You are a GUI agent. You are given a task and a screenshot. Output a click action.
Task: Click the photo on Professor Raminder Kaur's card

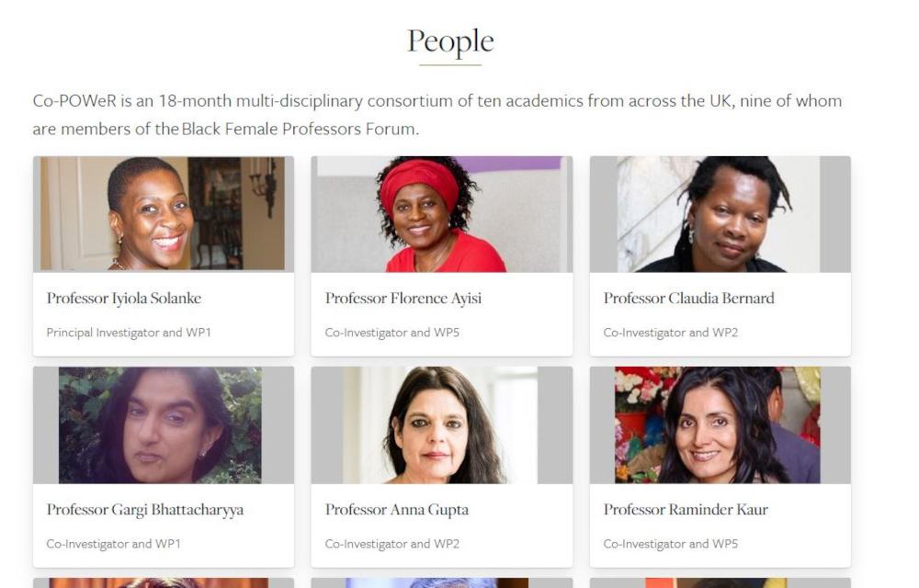point(720,425)
